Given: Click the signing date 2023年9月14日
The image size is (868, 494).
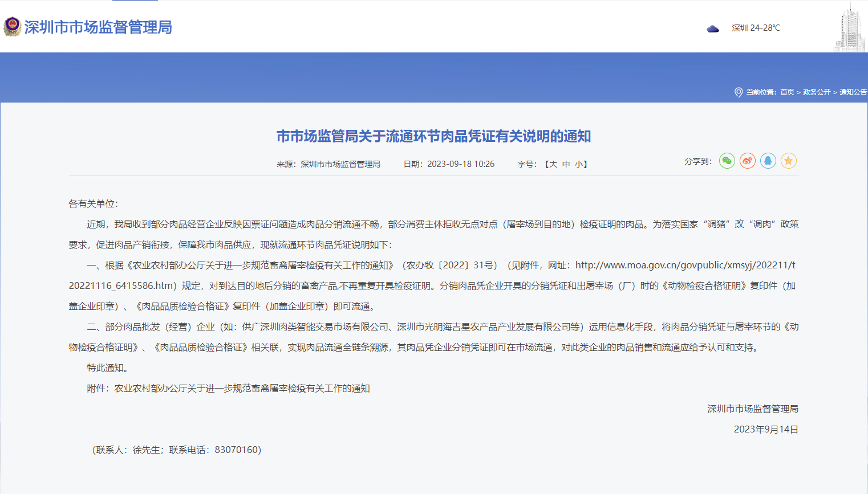Looking at the screenshot, I should 766,430.
